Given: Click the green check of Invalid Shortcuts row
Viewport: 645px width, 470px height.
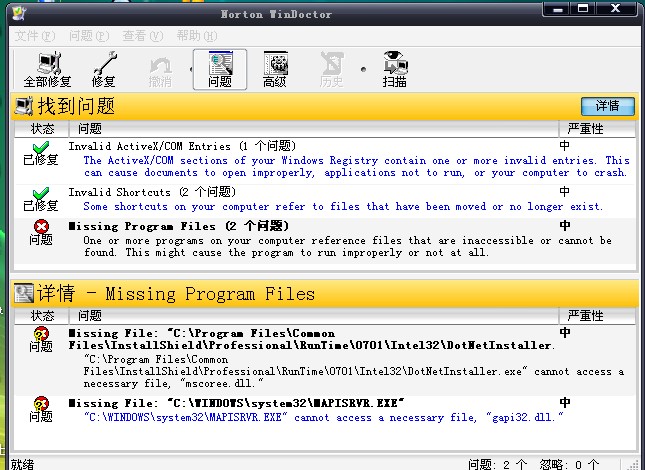Looking at the screenshot, I should pos(41,193).
